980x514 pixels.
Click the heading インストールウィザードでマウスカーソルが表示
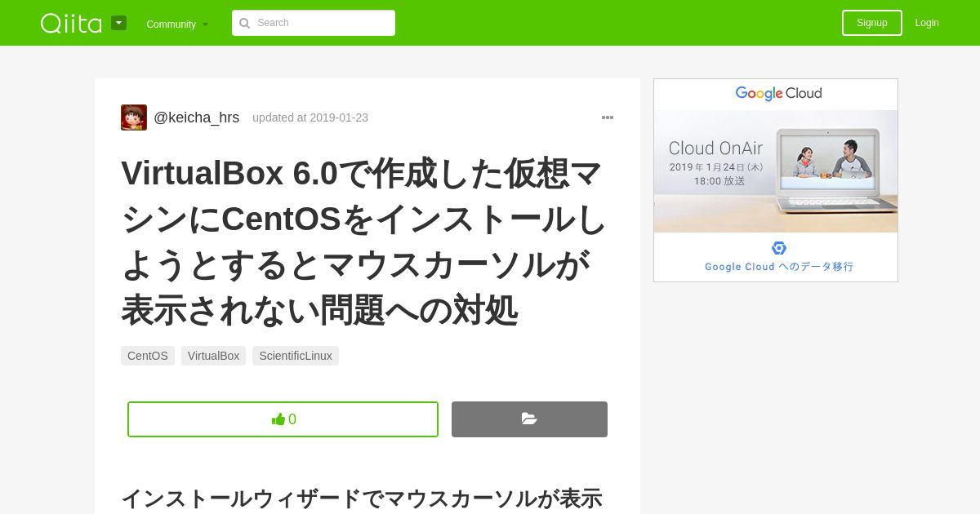tap(362, 498)
